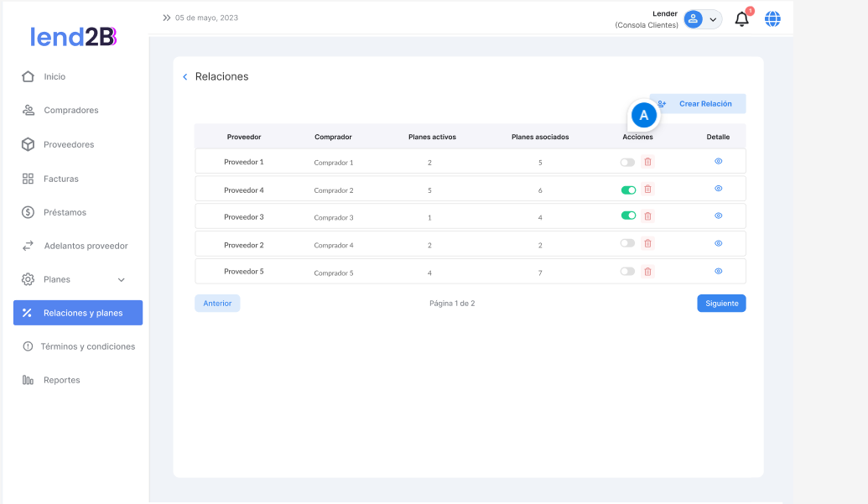Go to next page with Siguiente

(721, 304)
